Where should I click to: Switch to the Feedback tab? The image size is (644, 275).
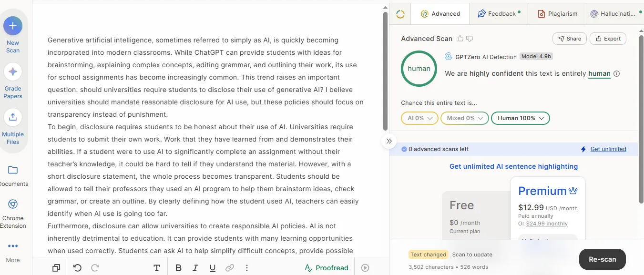[x=499, y=14]
